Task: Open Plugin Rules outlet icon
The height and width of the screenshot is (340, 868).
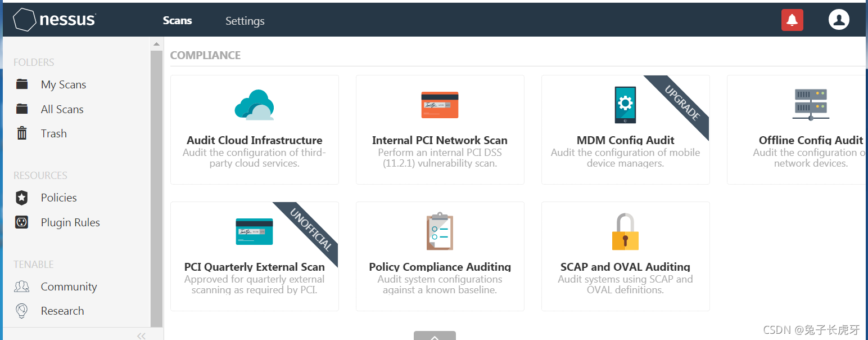Action: tap(22, 222)
